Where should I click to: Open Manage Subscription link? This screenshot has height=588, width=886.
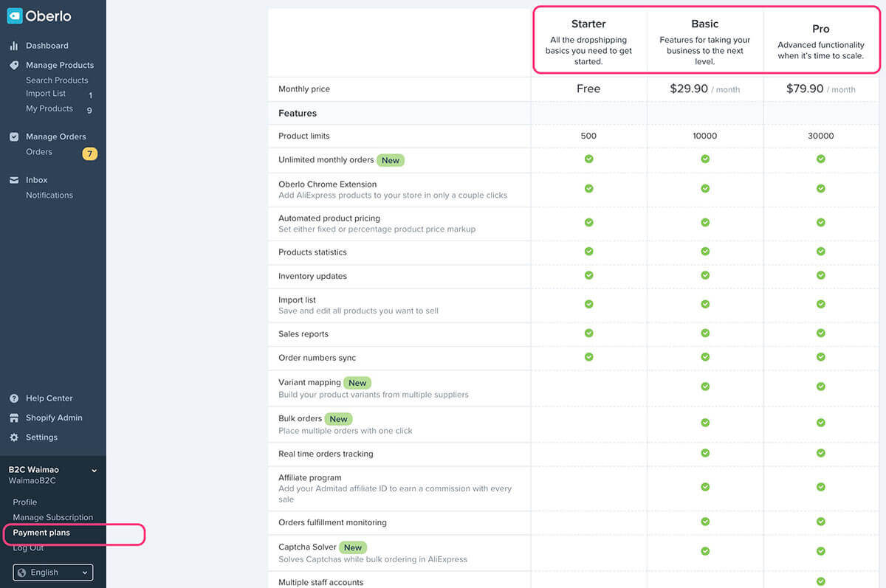tap(53, 518)
